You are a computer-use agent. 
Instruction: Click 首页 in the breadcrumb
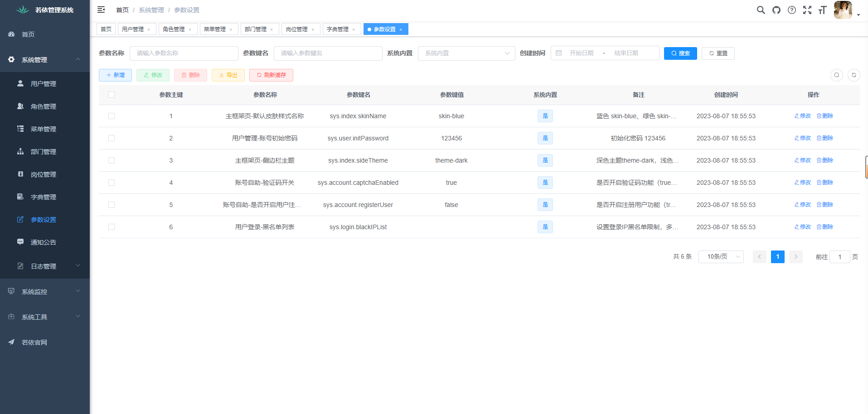coord(122,10)
